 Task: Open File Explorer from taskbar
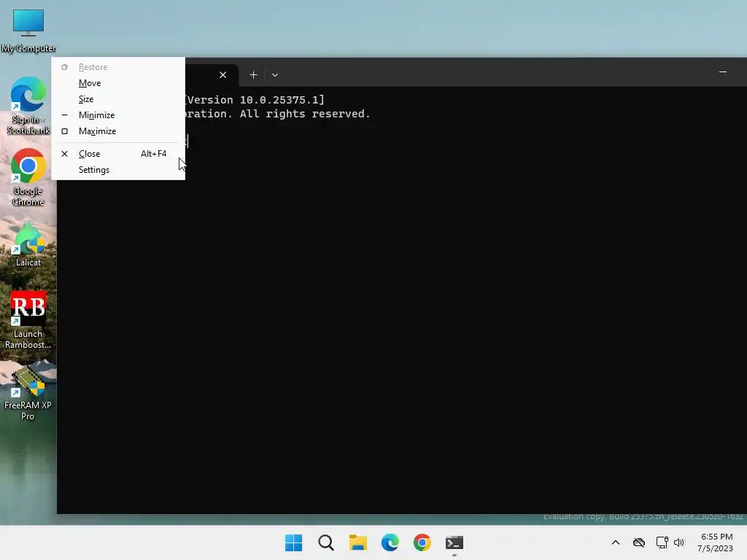point(357,542)
